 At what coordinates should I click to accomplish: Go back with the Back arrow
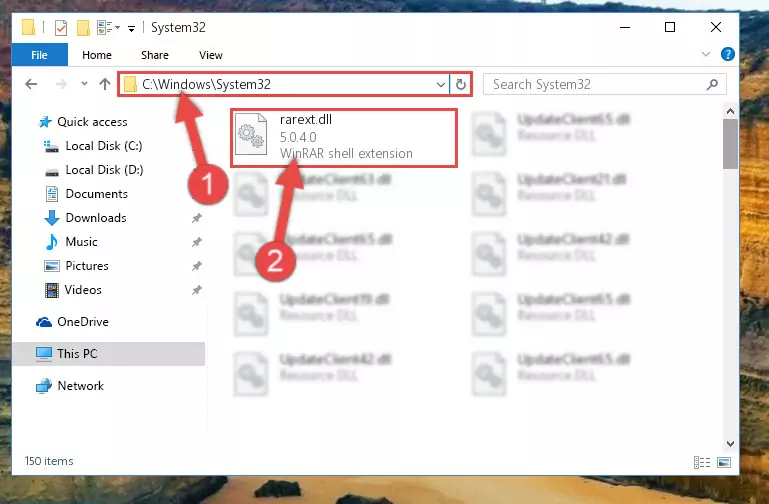pos(31,84)
